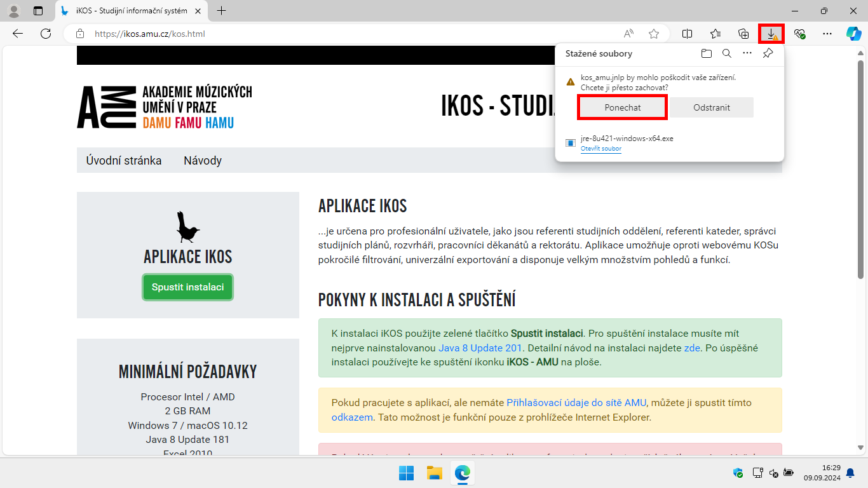
Task: Open the profile avatar icon
Action: click(x=13, y=11)
